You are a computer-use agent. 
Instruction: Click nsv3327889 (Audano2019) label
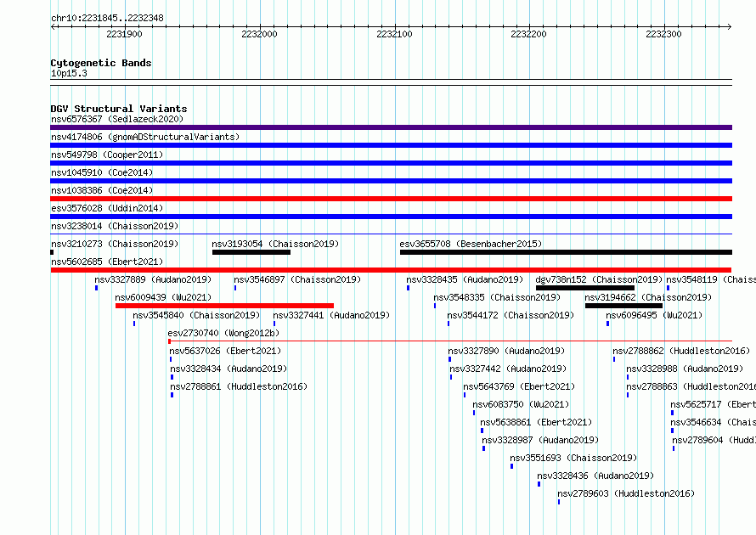coord(153,279)
